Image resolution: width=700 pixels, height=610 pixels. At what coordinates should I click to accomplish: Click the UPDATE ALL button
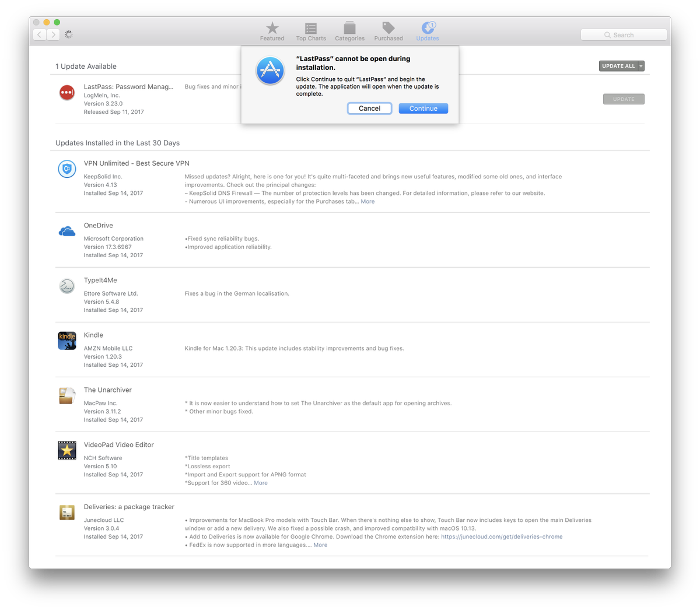[x=618, y=66]
